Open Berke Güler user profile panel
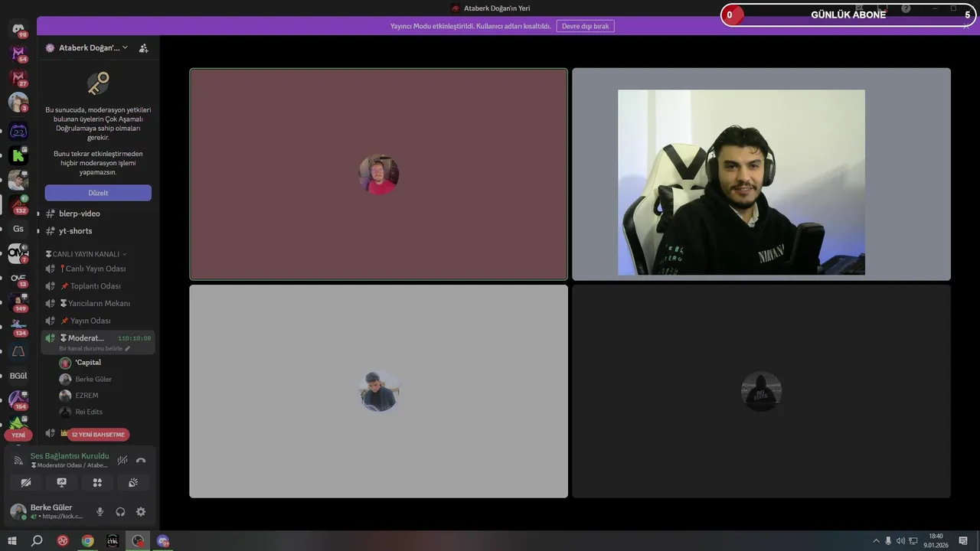Screen dimensions: 980x551 pos(48,512)
